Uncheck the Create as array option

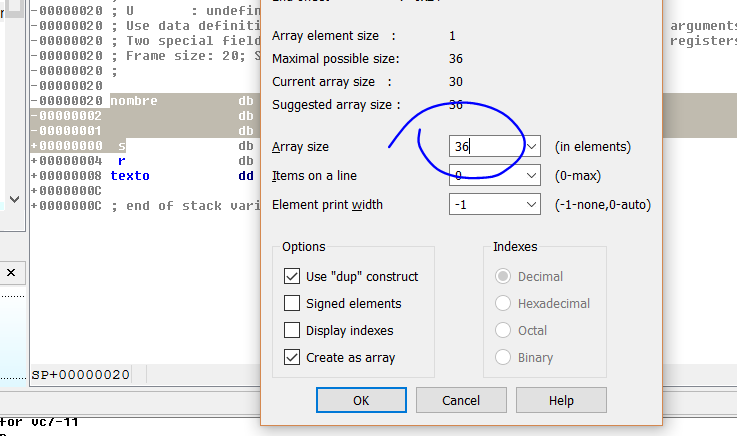click(x=292, y=357)
